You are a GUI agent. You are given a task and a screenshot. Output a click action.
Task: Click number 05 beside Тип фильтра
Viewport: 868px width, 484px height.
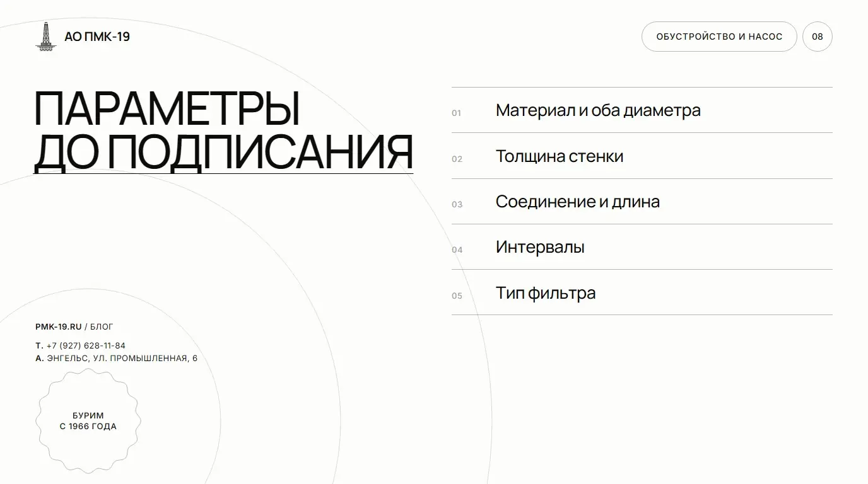457,296
